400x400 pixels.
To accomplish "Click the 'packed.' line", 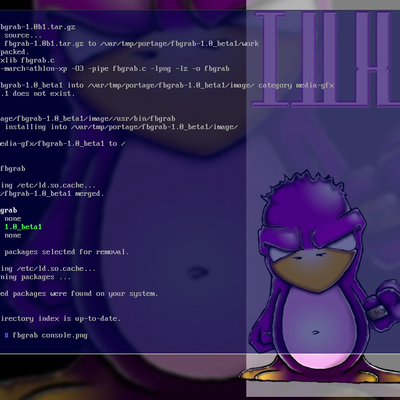I will (15, 52).
